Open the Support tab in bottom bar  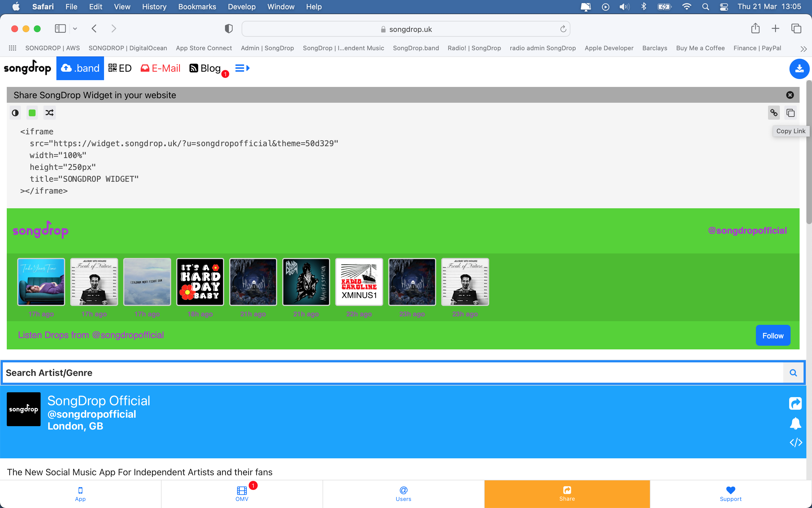click(x=731, y=494)
